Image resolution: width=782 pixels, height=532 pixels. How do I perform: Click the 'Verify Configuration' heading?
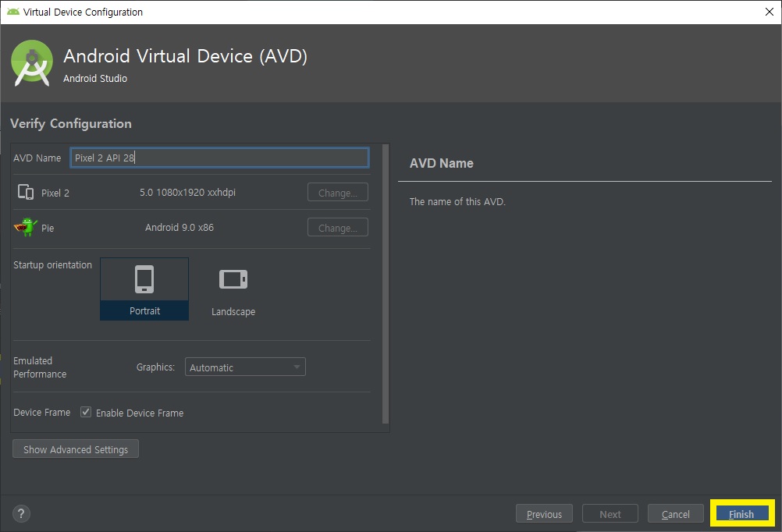click(71, 124)
